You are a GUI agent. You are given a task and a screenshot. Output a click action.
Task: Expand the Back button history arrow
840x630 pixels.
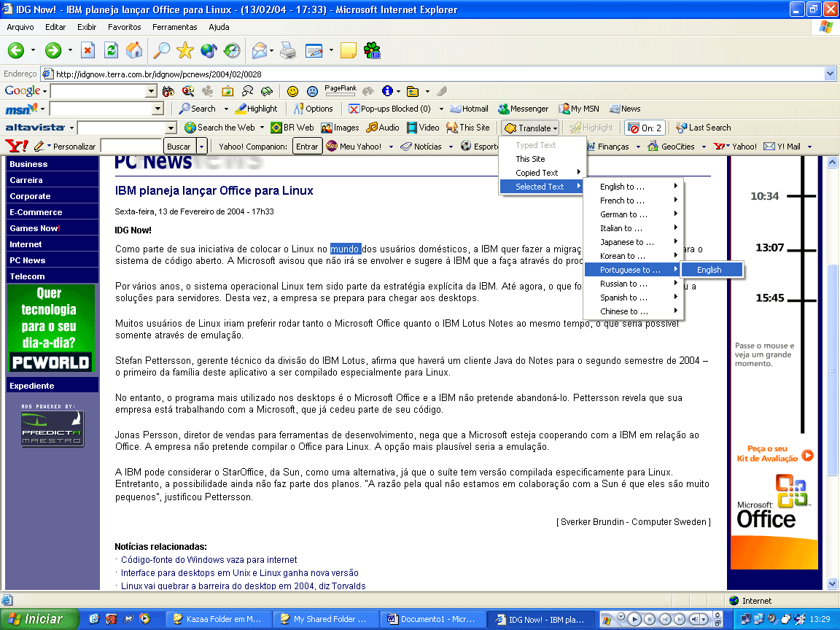33,50
